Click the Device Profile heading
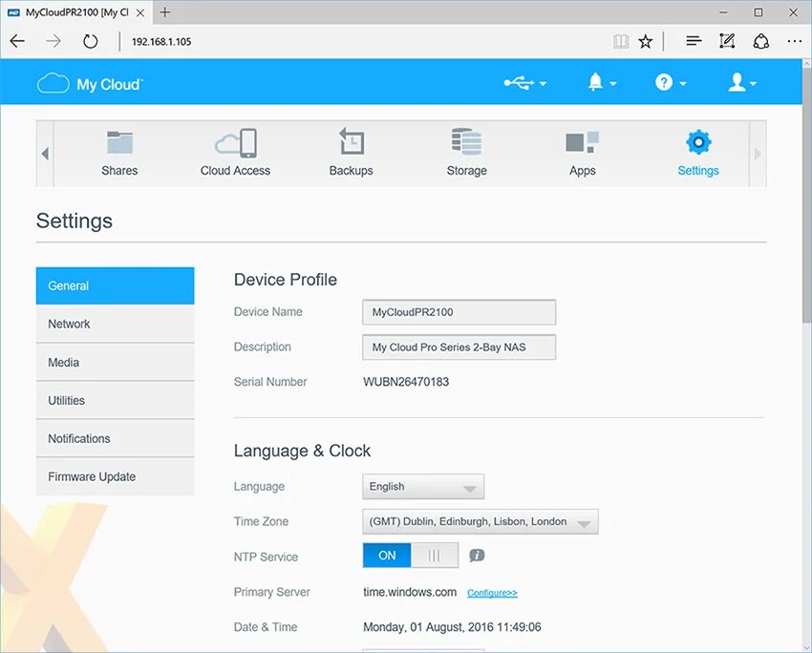This screenshot has width=812, height=653. [286, 280]
